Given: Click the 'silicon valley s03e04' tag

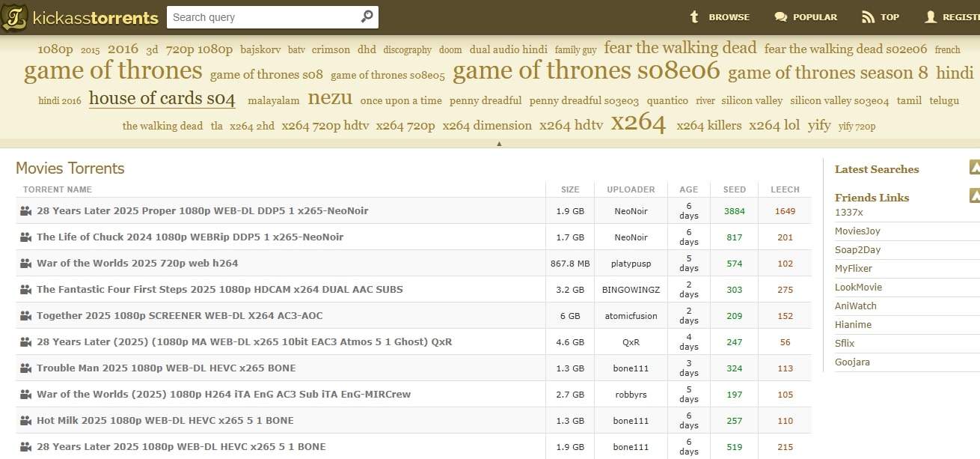Looking at the screenshot, I should point(839,100).
